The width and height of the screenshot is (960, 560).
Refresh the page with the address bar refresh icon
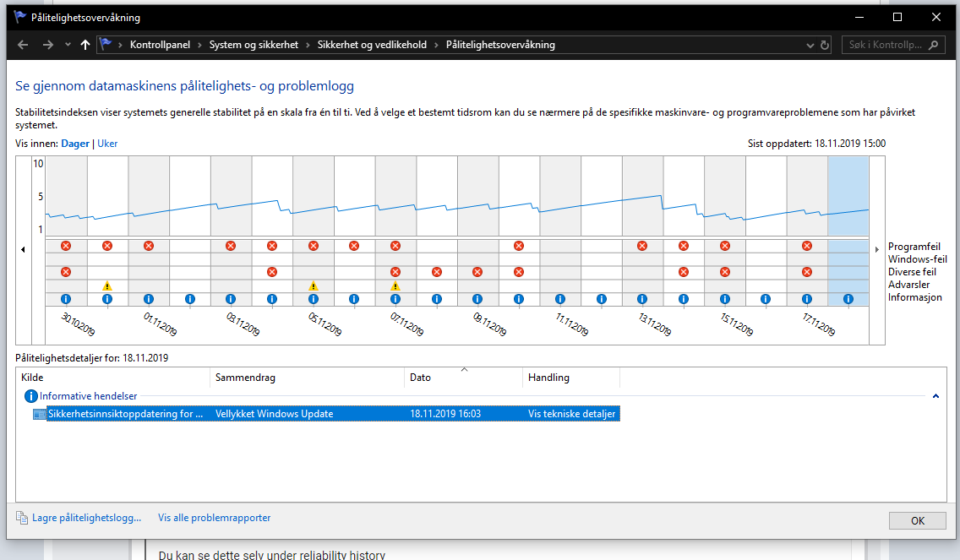point(825,46)
